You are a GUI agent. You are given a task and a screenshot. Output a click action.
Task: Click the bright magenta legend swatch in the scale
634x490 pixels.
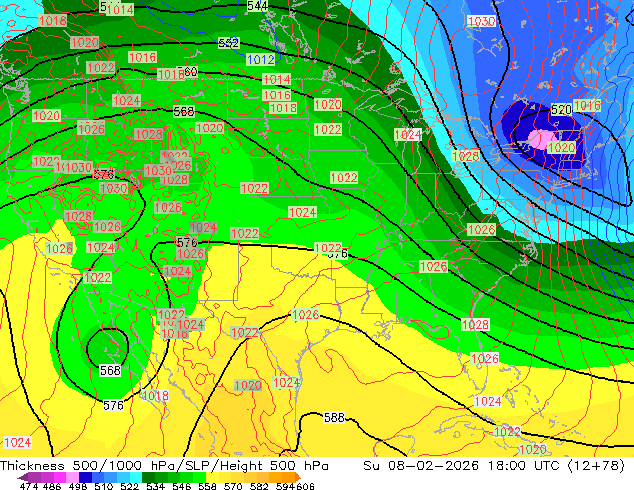60,477
